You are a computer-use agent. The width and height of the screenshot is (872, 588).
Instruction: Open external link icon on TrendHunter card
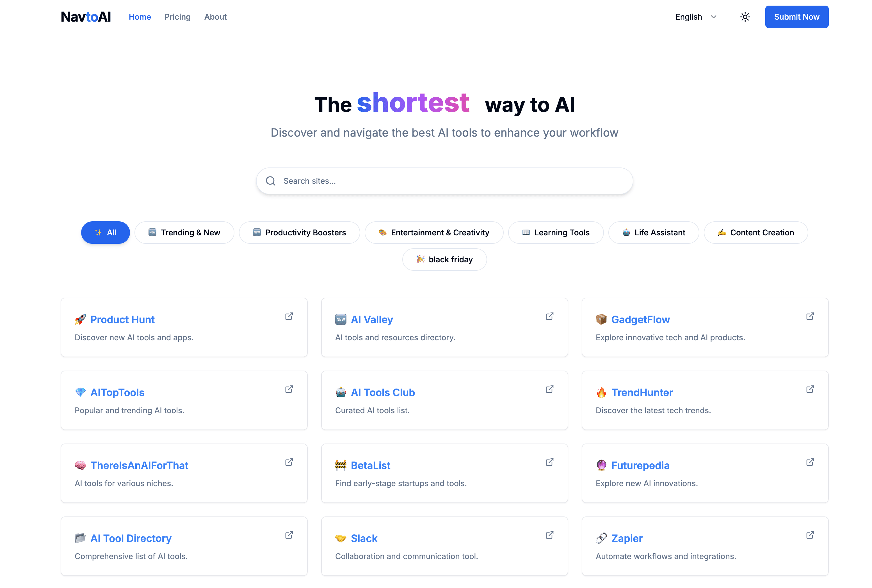810,389
